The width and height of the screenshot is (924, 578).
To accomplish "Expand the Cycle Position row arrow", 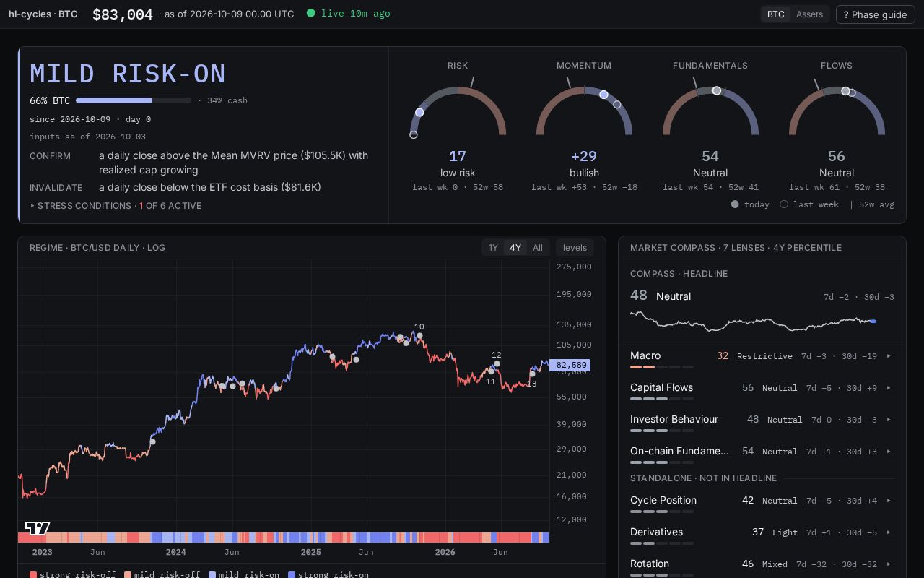I will click(x=889, y=501).
